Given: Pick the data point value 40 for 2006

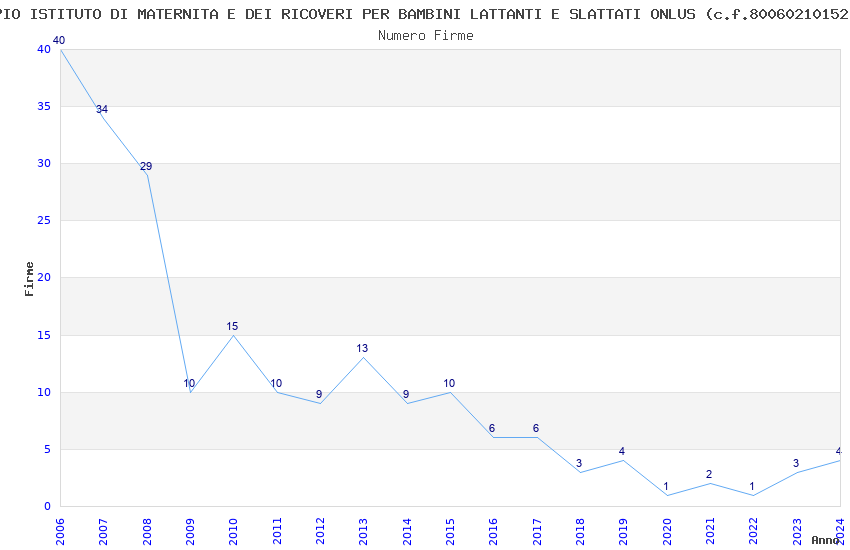Looking at the screenshot, I should [x=59, y=40].
